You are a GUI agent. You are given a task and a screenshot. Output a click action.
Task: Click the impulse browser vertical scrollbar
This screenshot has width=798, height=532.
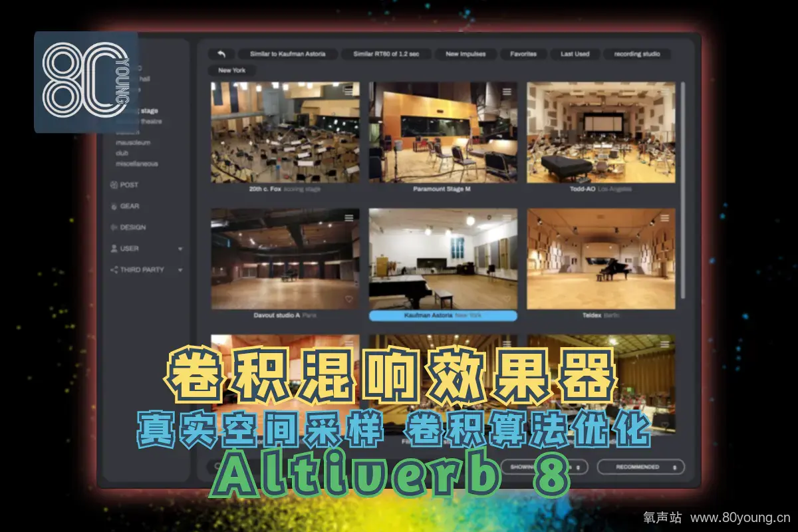(682, 190)
